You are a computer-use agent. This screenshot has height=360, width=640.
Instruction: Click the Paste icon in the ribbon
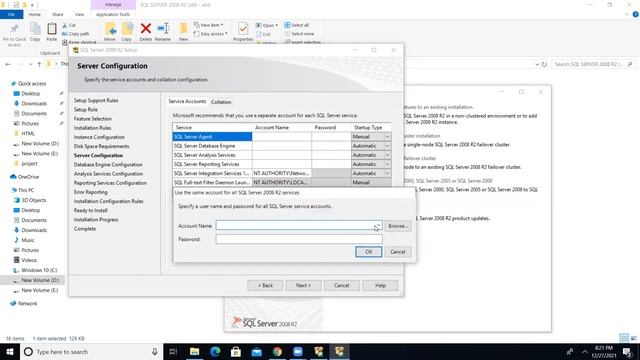click(51, 29)
